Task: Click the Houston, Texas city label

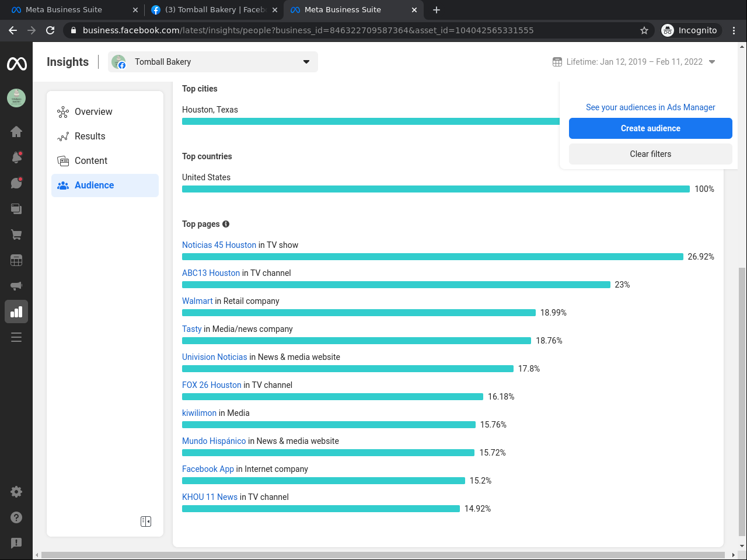Action: (210, 110)
